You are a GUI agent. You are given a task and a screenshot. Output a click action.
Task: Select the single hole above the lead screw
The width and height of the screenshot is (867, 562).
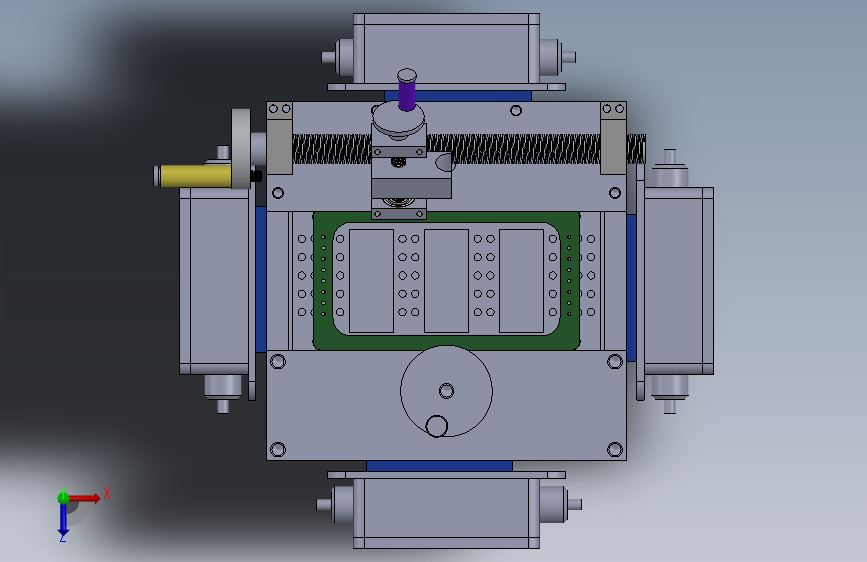[516, 111]
